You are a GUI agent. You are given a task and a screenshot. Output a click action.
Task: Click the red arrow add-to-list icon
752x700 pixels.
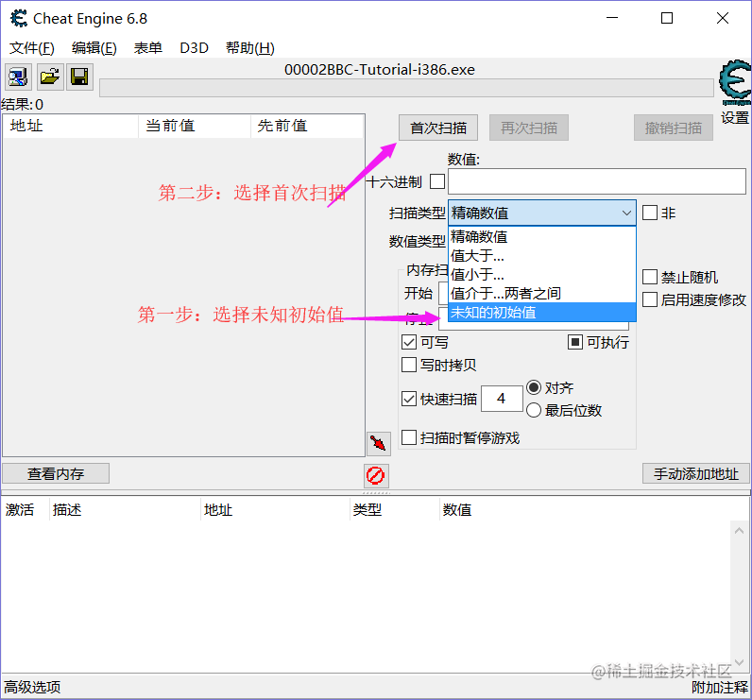379,443
